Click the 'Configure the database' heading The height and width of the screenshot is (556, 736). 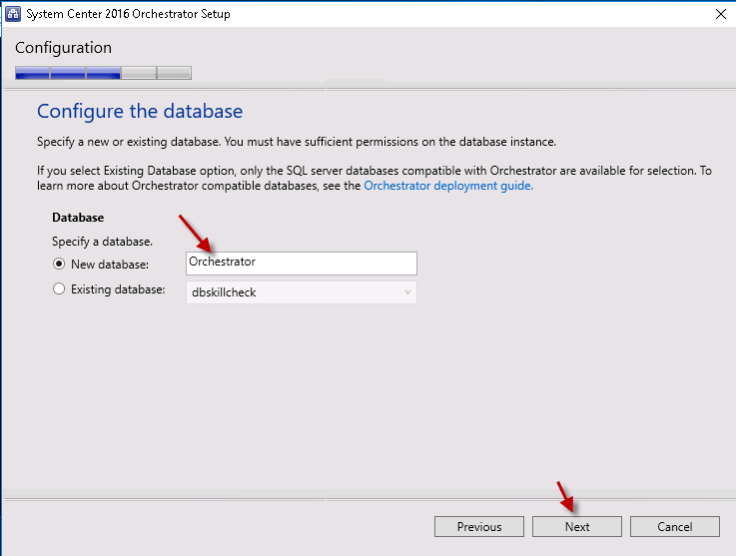(140, 111)
